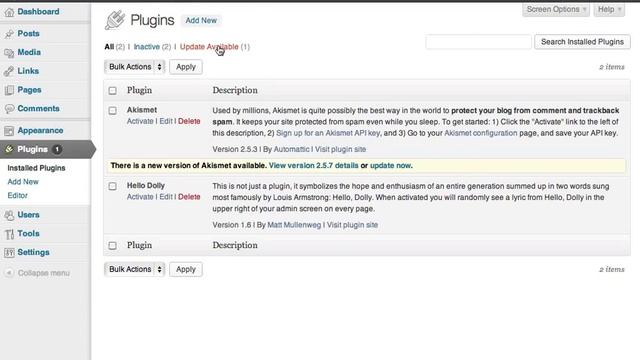The width and height of the screenshot is (640, 360).
Task: Click Hello Dolly Visit plugin site link
Action: [352, 225]
